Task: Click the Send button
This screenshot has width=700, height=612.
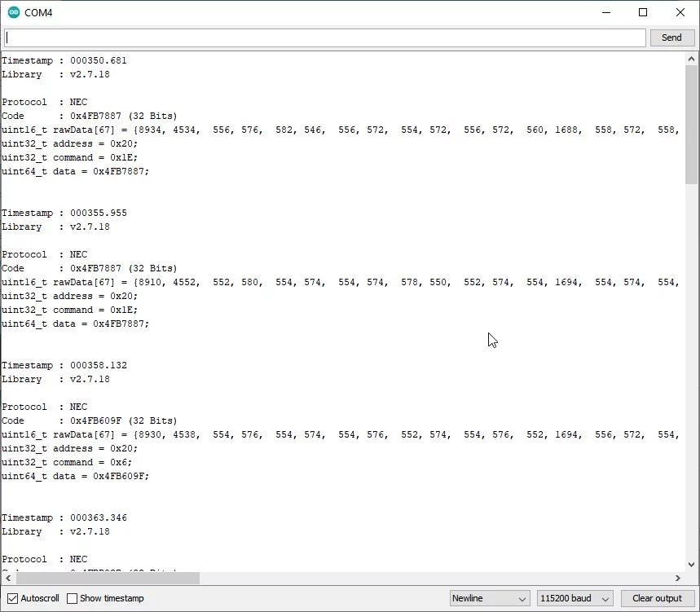Action: tap(671, 37)
